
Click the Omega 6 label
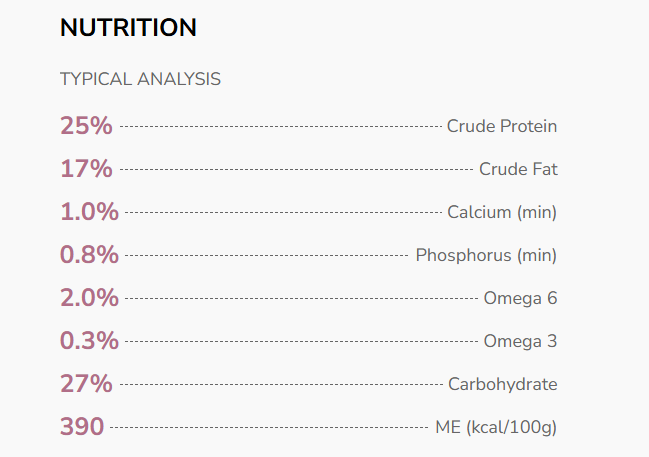click(x=520, y=298)
